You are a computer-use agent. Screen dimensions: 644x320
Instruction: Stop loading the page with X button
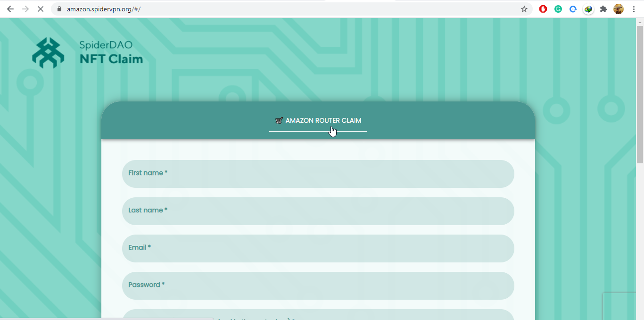tap(41, 9)
